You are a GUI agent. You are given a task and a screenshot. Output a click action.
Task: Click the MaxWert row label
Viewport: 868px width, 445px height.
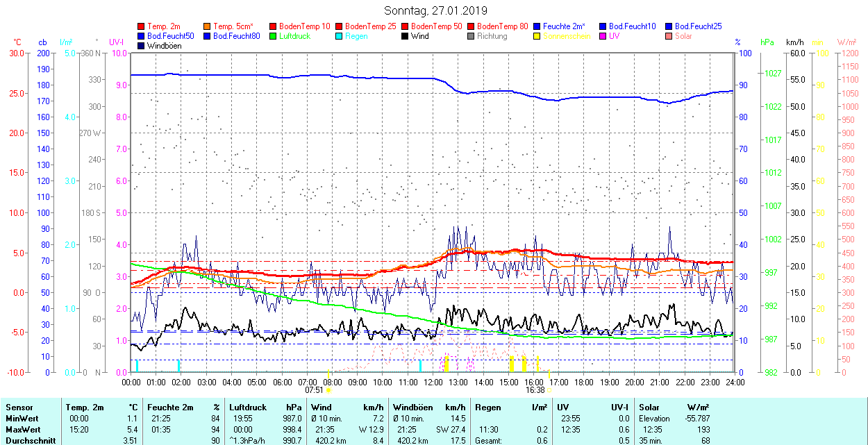click(22, 429)
